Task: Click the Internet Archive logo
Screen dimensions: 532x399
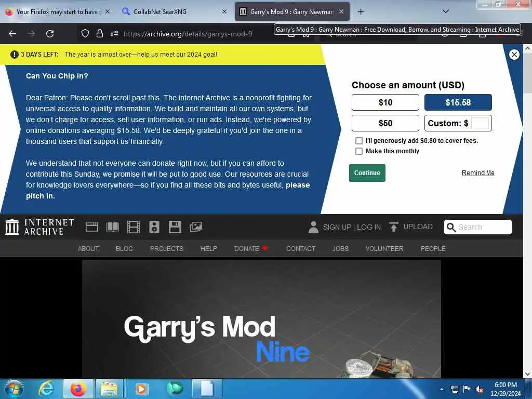Action: [x=39, y=227]
